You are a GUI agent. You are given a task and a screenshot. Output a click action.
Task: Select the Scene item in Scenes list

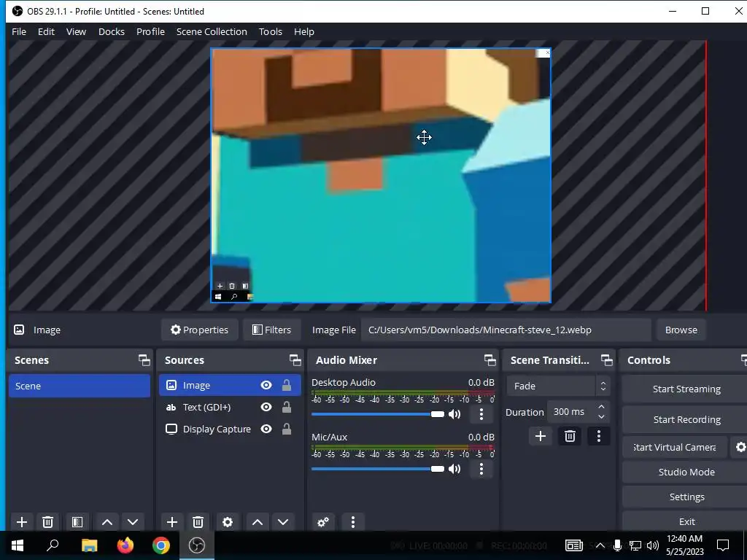(79, 386)
